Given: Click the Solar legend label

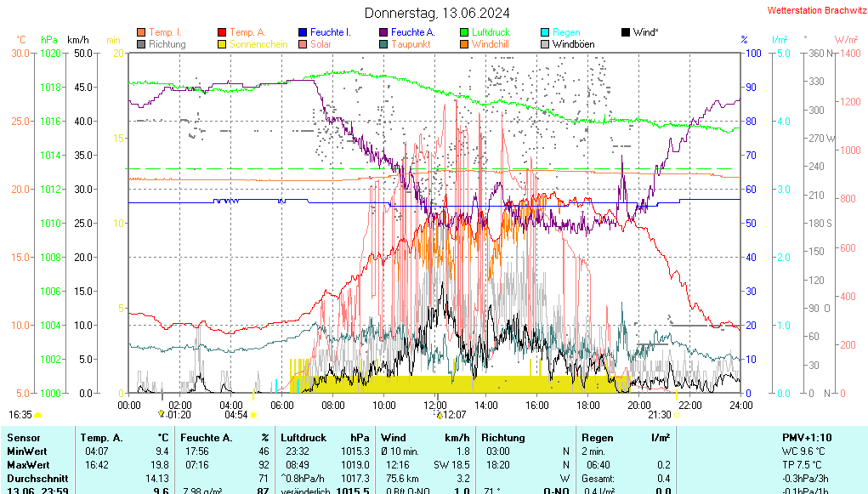Looking at the screenshot, I should pyautogui.click(x=321, y=44).
